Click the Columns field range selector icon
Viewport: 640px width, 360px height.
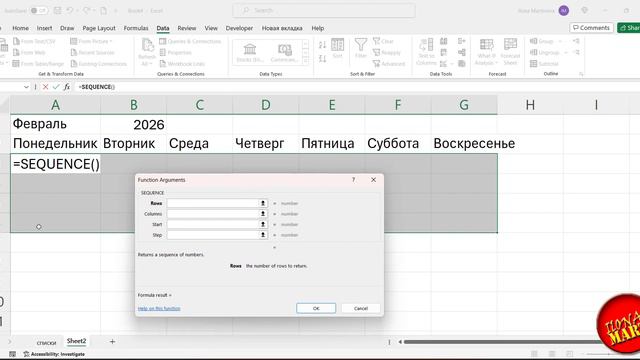[x=263, y=214]
